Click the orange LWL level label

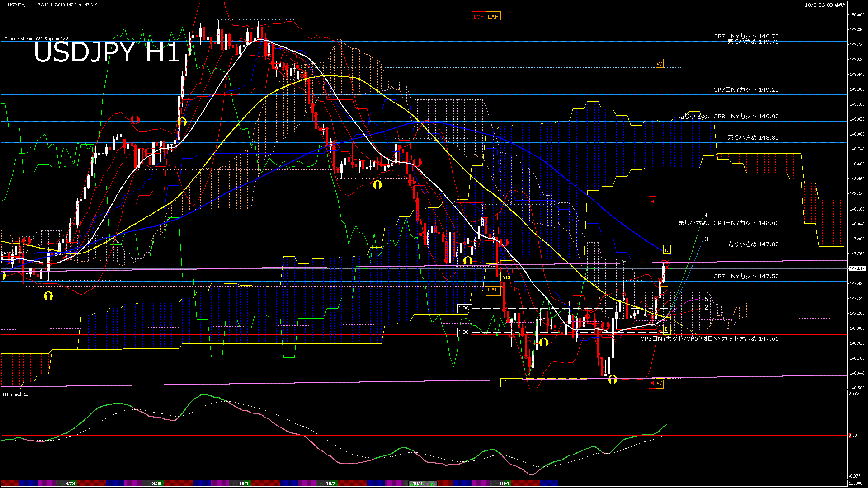492,290
